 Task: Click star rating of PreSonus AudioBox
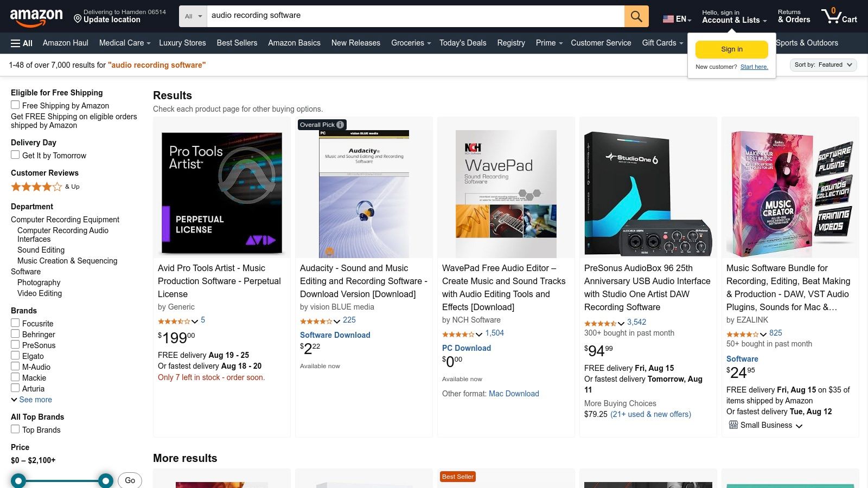(x=604, y=323)
